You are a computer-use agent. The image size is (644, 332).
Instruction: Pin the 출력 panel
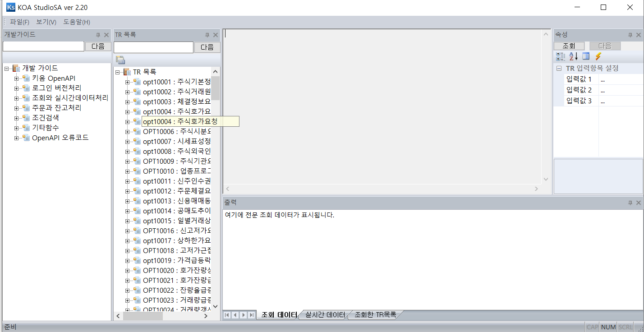[630, 203]
